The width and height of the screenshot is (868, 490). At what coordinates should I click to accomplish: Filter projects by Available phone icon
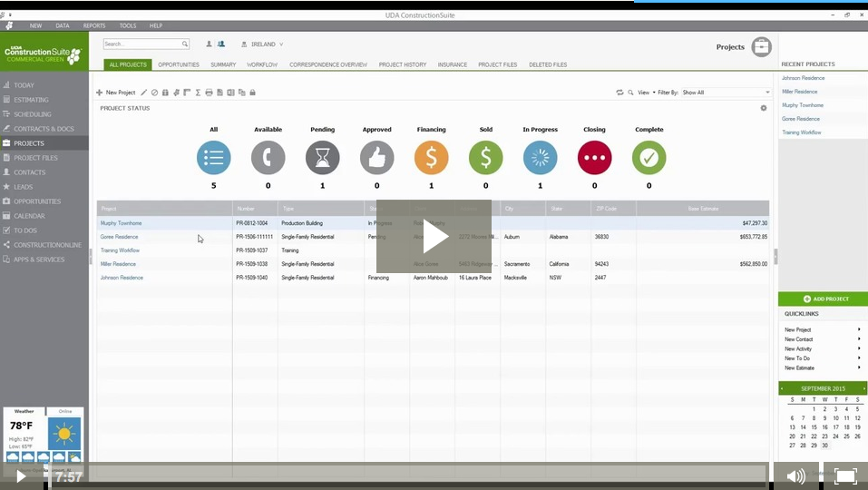(268, 158)
